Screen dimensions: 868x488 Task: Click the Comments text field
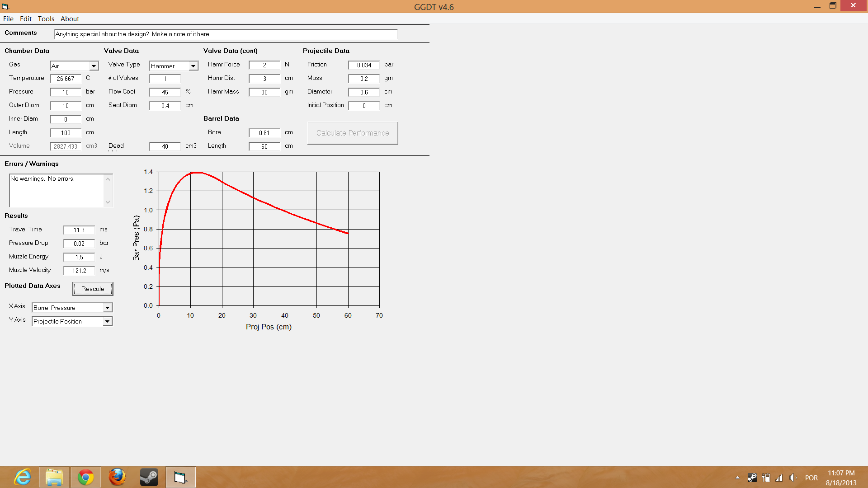[226, 34]
